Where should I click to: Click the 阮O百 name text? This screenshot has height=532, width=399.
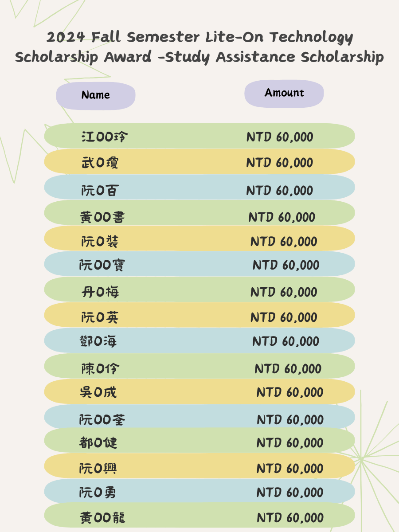pyautogui.click(x=100, y=191)
